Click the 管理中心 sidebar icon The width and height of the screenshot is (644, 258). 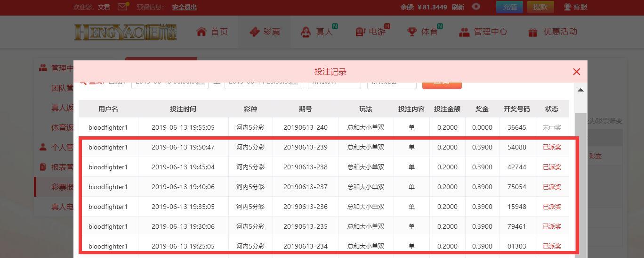click(43, 68)
